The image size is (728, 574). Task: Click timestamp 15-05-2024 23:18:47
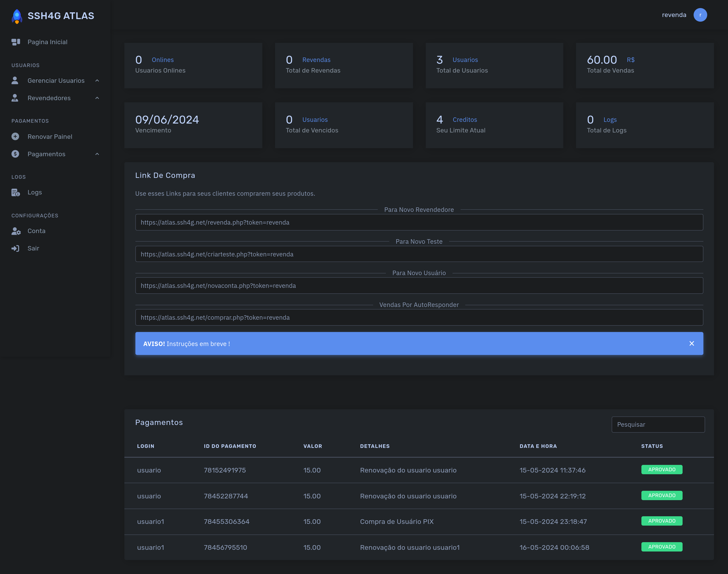click(553, 522)
